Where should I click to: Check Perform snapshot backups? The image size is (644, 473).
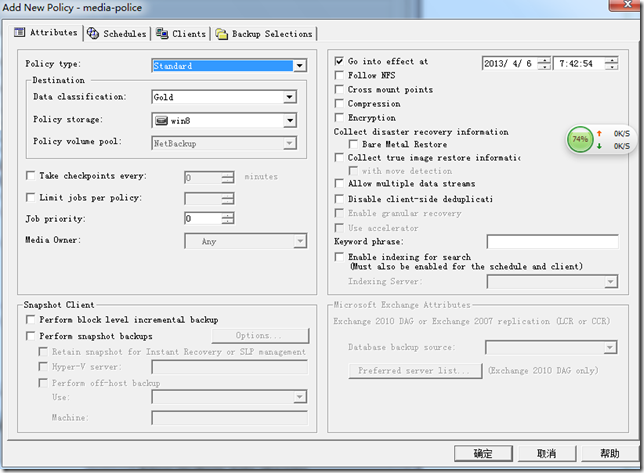pos(30,335)
